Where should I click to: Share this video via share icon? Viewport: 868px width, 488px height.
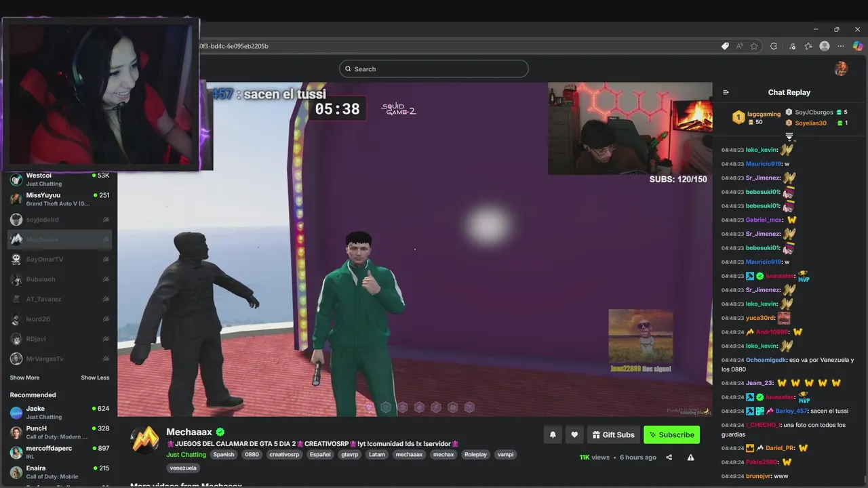pyautogui.click(x=669, y=457)
